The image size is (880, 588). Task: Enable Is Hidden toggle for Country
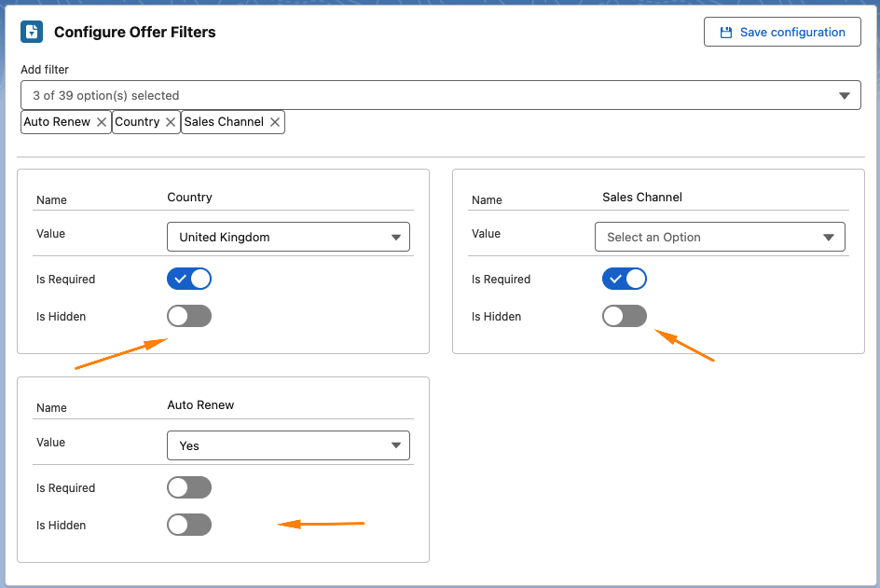pos(189,316)
